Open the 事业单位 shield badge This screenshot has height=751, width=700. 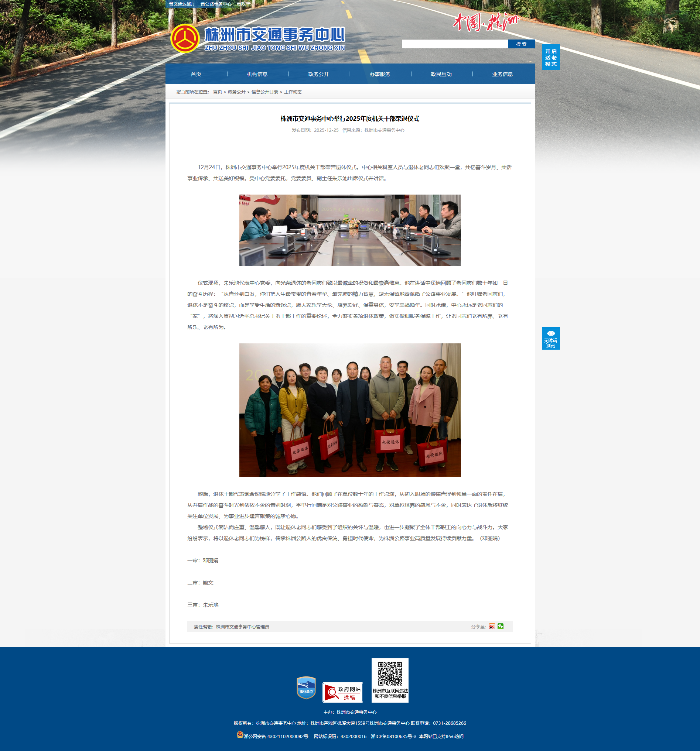(x=306, y=687)
